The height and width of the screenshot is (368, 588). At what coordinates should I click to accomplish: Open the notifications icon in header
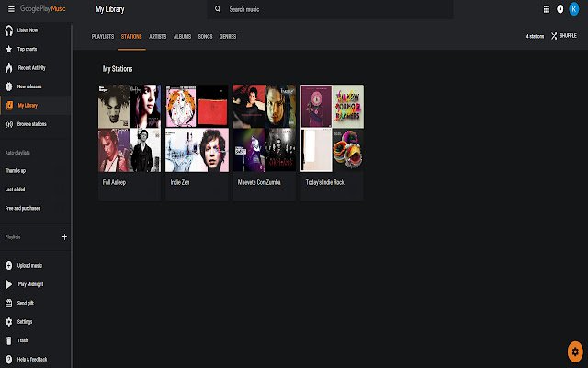click(560, 9)
